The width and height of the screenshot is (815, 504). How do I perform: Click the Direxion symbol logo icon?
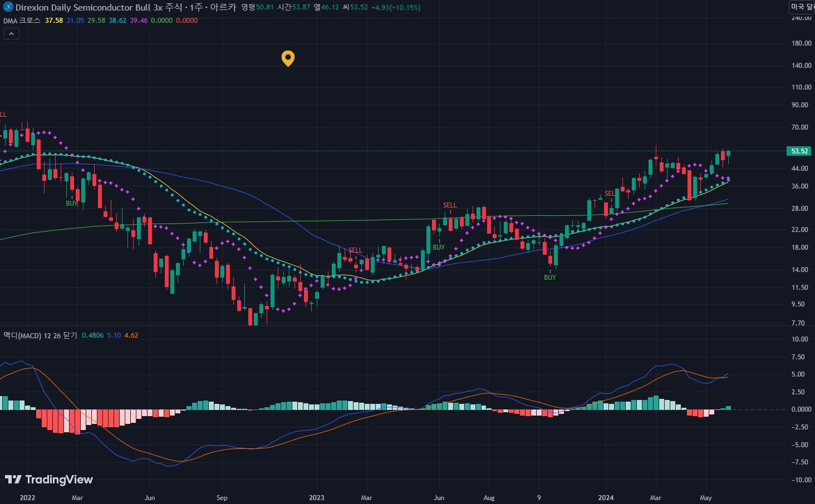click(x=8, y=7)
